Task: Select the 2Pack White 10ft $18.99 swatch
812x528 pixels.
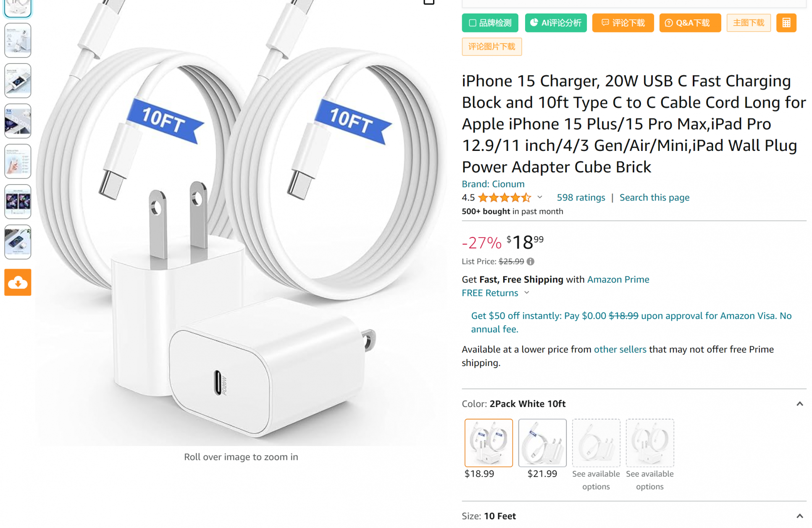Action: pos(489,442)
